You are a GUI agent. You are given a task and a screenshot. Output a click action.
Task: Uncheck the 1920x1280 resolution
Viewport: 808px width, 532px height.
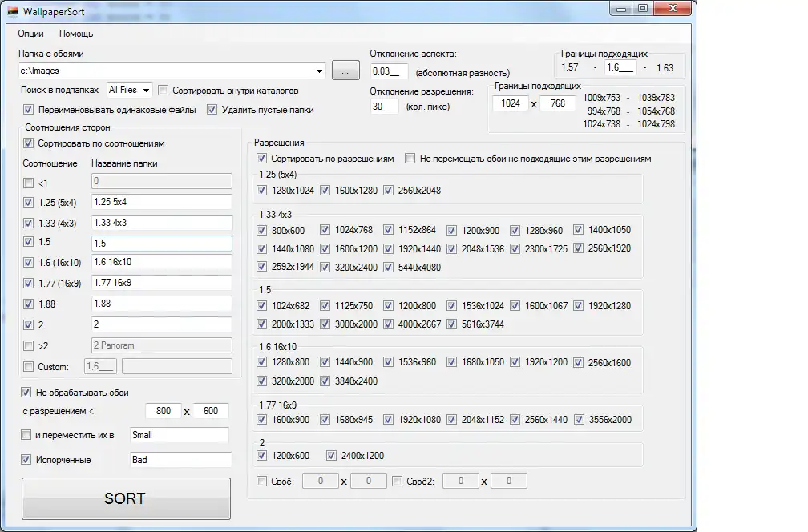pyautogui.click(x=579, y=306)
